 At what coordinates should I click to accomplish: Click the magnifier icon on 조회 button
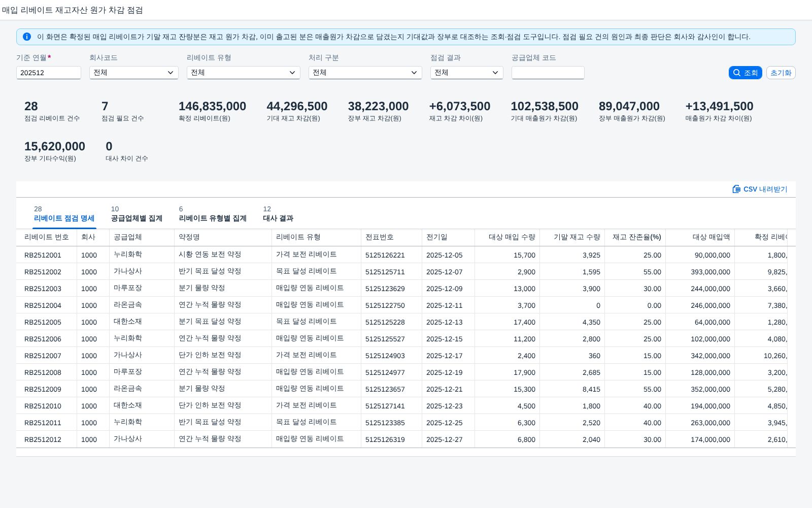(x=737, y=73)
